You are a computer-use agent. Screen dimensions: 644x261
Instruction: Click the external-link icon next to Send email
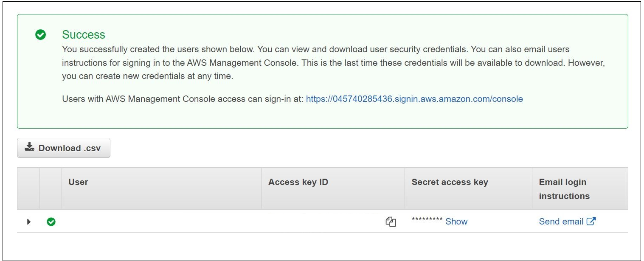(x=592, y=221)
